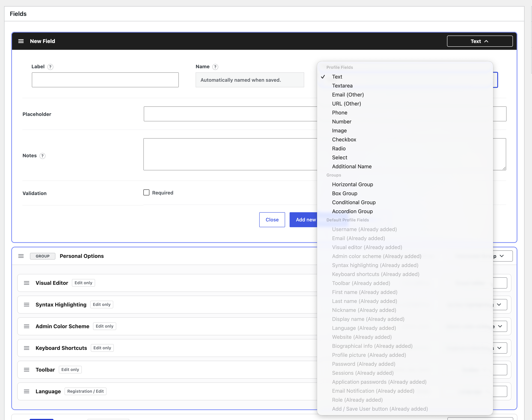Click the Admin Color Scheme row handle icon
This screenshot has height=420, width=532.
tap(27, 326)
